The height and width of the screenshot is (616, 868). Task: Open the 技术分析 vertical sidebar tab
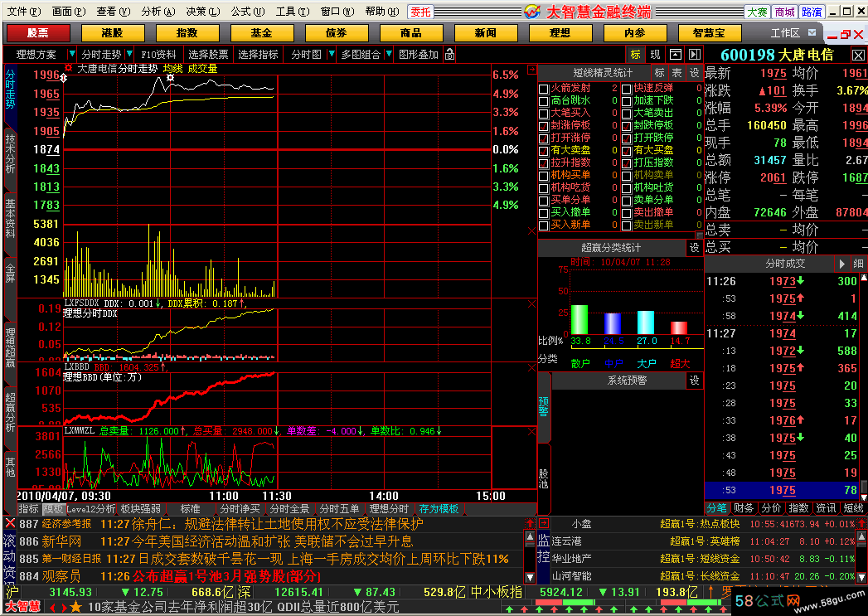[11, 154]
